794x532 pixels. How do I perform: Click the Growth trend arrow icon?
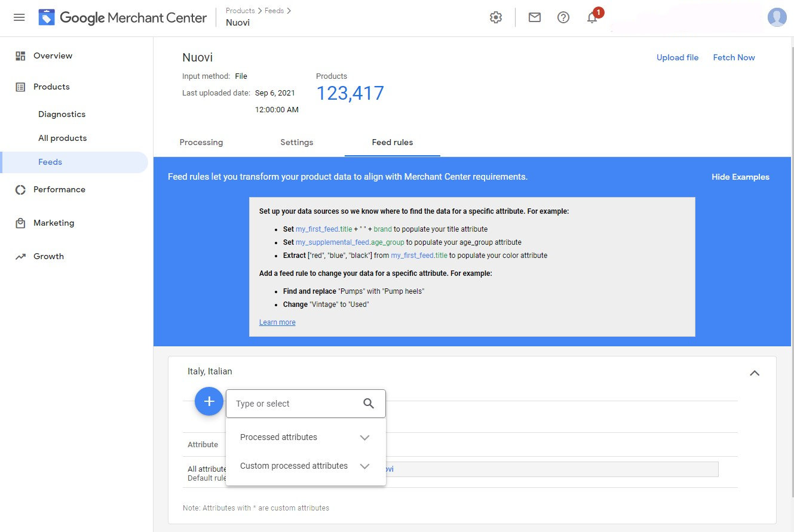pyautogui.click(x=20, y=257)
